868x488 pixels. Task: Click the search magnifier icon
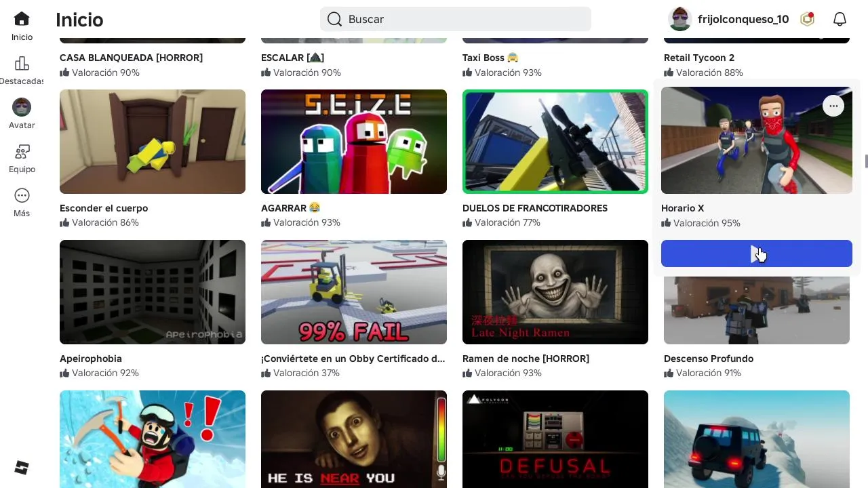[334, 19]
